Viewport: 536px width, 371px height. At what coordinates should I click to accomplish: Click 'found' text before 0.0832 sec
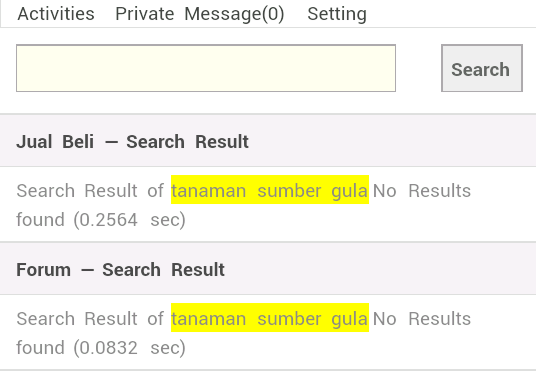(40, 348)
